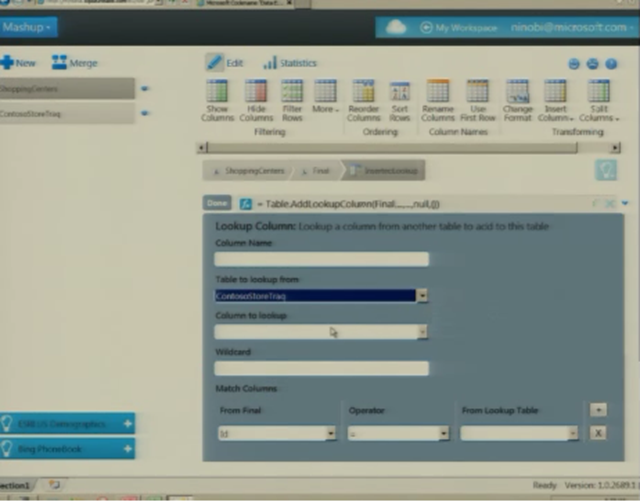Viewport: 640px width, 502px height.
Task: Click the help question mark icon
Action: point(611,64)
